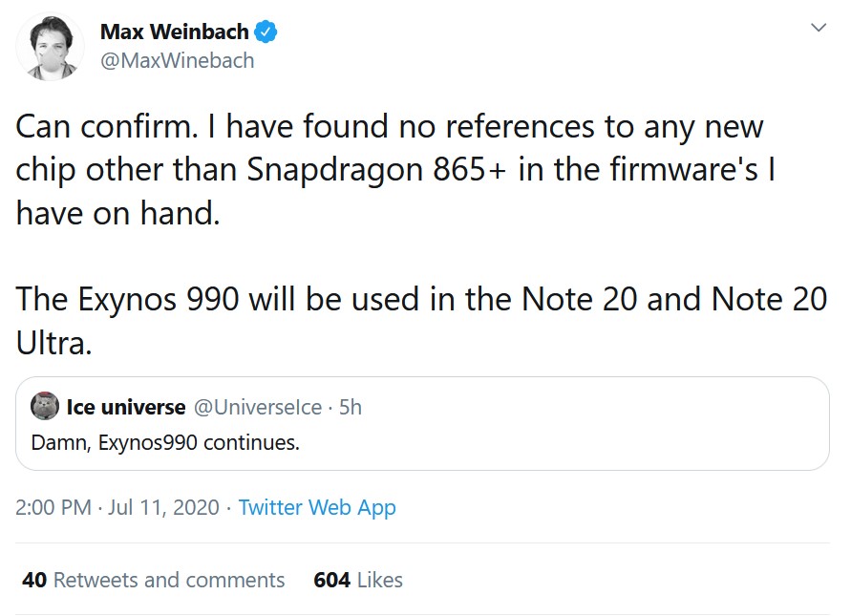The width and height of the screenshot is (851, 616).
Task: Click the 604 likes count number
Action: click(x=332, y=580)
